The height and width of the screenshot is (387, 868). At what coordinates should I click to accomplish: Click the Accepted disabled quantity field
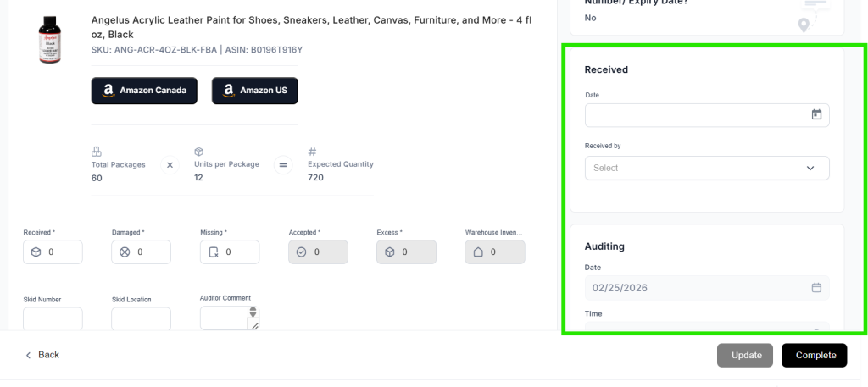(319, 252)
